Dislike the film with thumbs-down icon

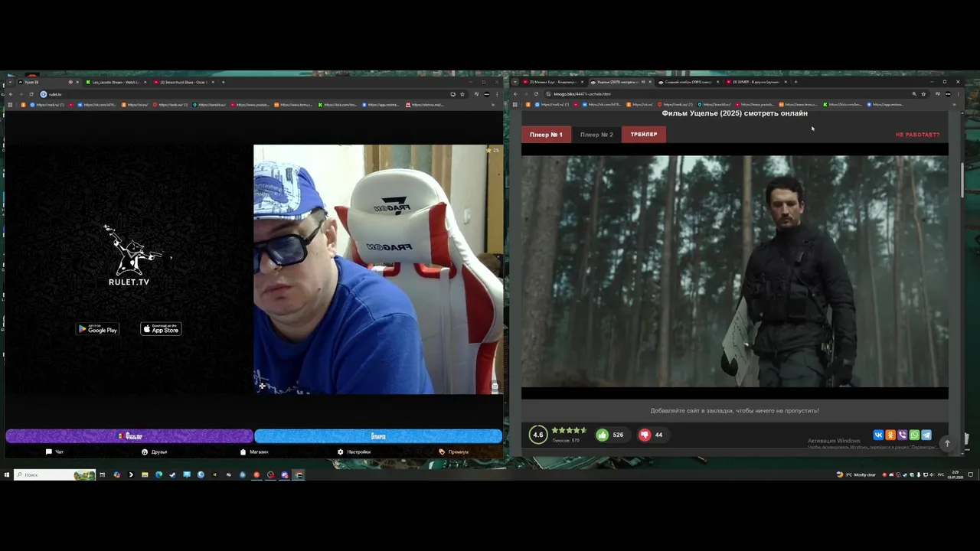pos(645,435)
